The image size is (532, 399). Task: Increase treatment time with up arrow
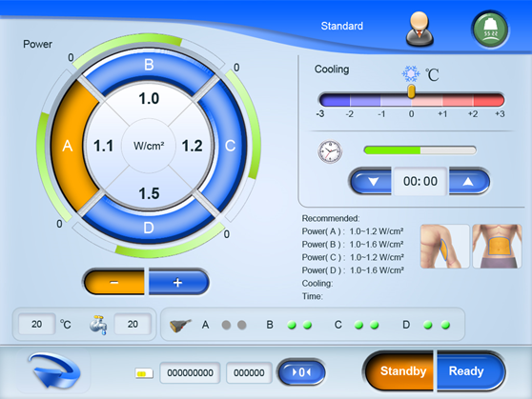tap(469, 181)
